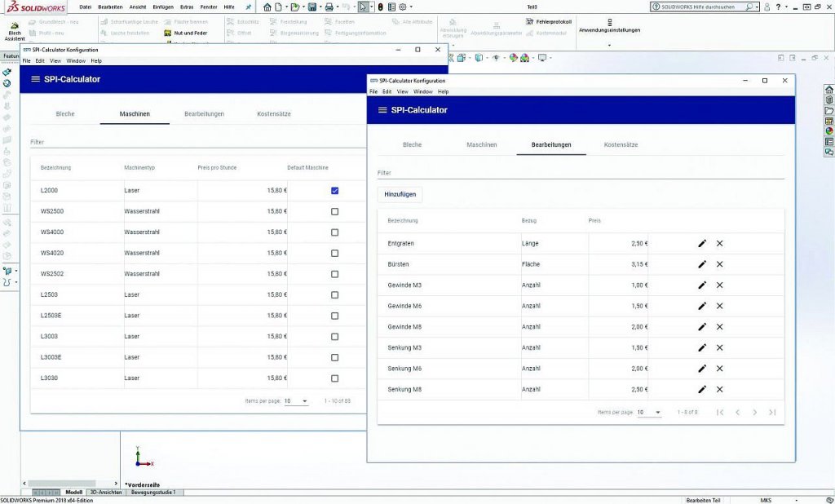Check Default Maschine for WS2500
The height and width of the screenshot is (504, 835).
coord(334,211)
